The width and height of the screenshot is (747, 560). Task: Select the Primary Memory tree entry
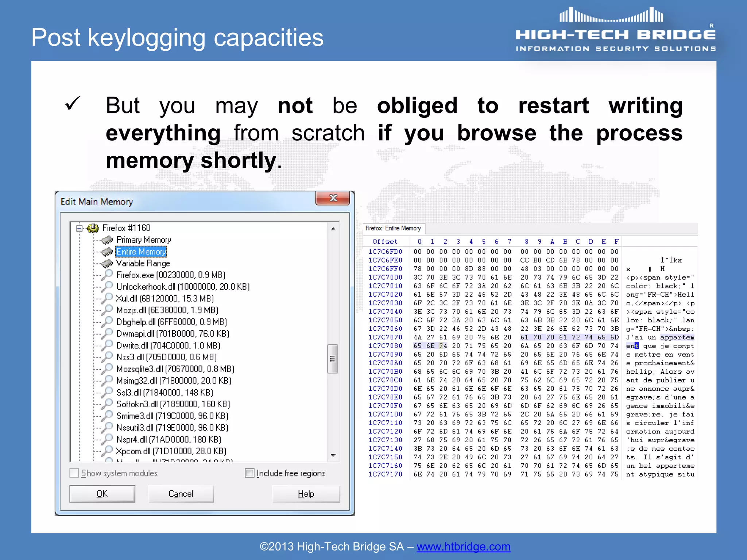tap(144, 240)
